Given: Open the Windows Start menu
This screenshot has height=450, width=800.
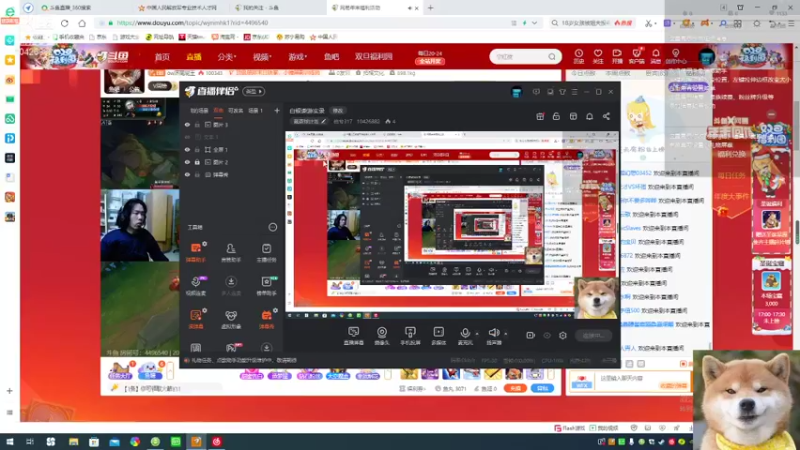Looking at the screenshot, I should click(x=10, y=441).
